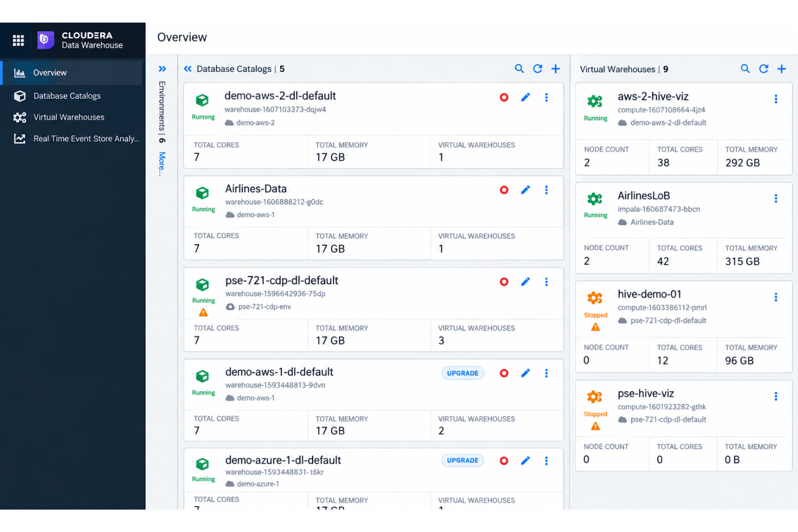
Task: Open the demo-aws-2-dl-default catalog title
Action: [280, 96]
